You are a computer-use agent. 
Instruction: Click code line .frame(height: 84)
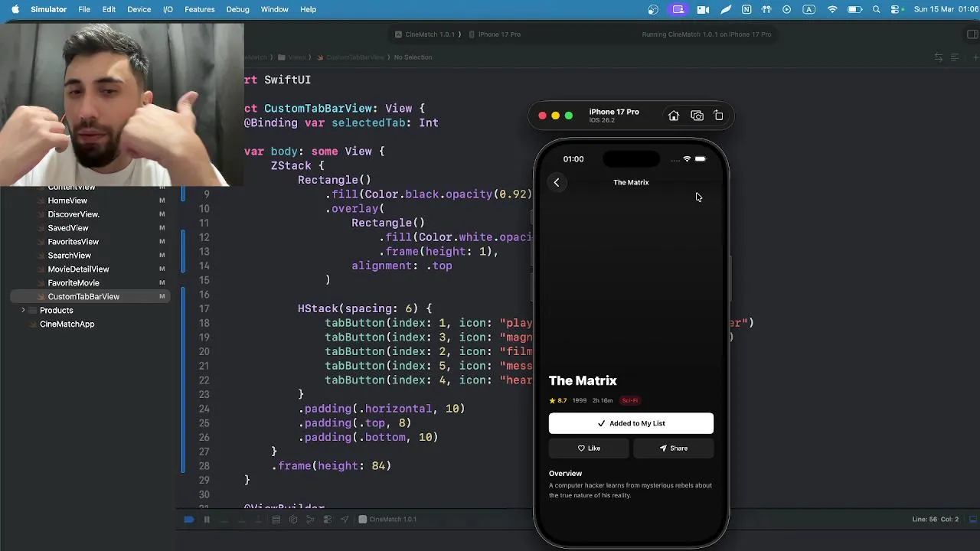click(x=332, y=465)
